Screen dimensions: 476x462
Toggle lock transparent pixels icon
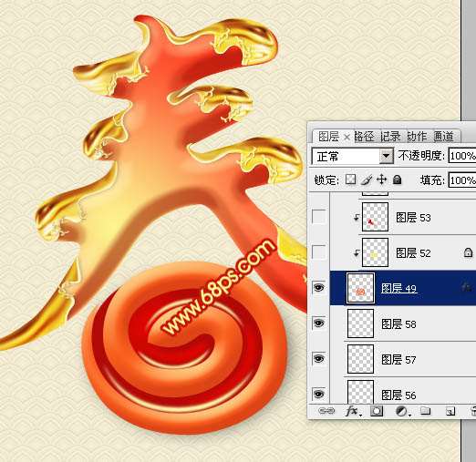pyautogui.click(x=350, y=180)
